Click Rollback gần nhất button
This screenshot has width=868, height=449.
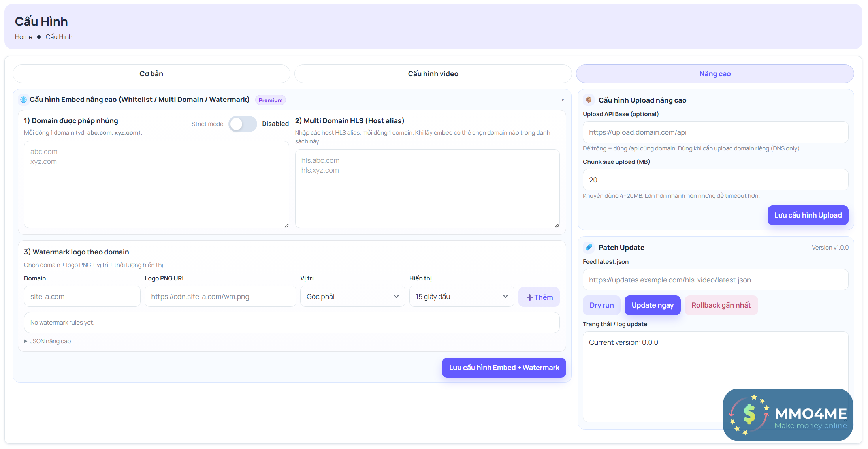point(721,305)
